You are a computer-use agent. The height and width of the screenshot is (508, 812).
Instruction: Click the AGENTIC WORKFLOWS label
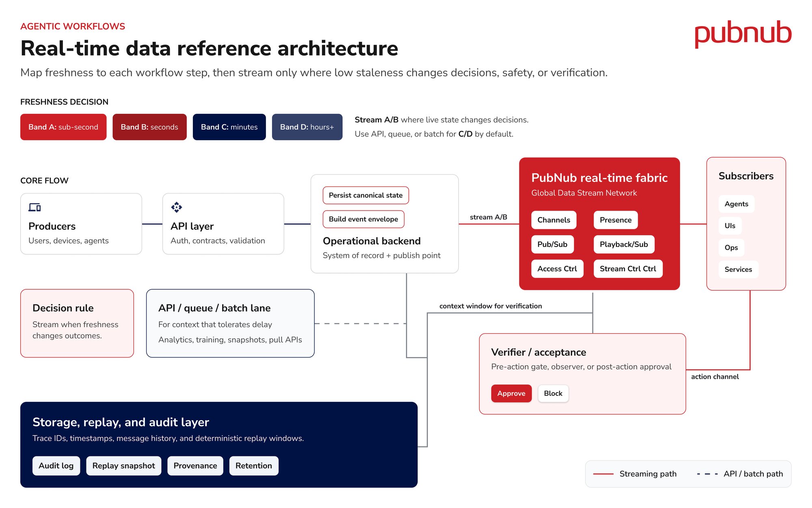73,26
